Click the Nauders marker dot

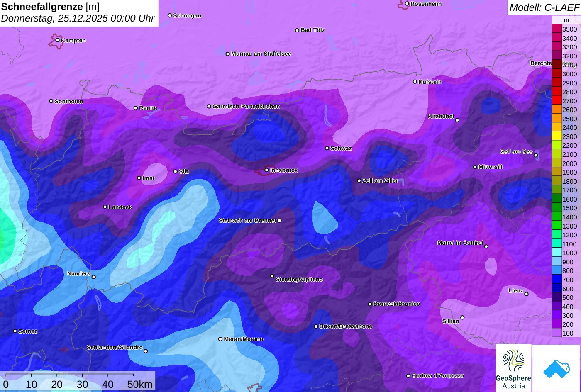94,277
